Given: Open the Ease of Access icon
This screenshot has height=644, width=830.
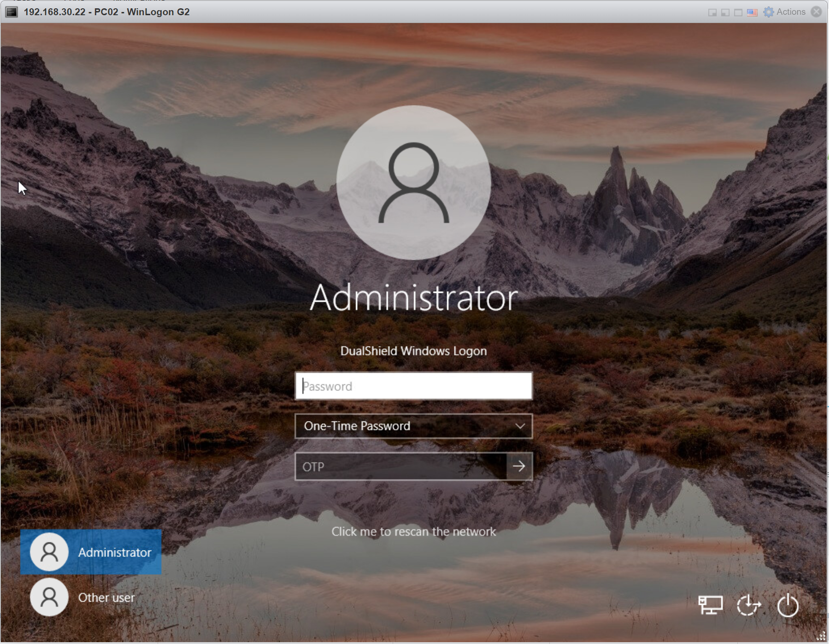Looking at the screenshot, I should coord(748,605).
